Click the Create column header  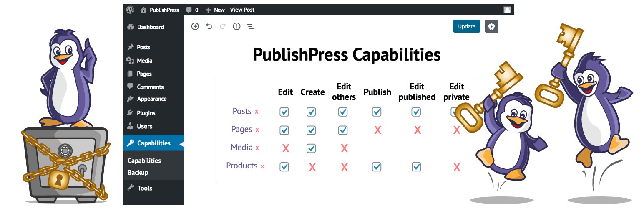pos(312,92)
